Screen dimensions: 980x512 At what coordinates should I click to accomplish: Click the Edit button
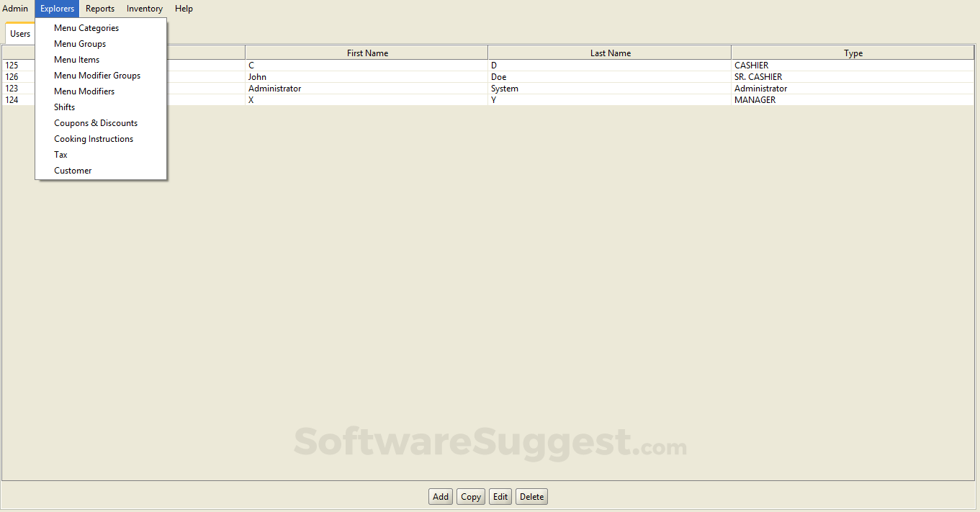pos(500,496)
